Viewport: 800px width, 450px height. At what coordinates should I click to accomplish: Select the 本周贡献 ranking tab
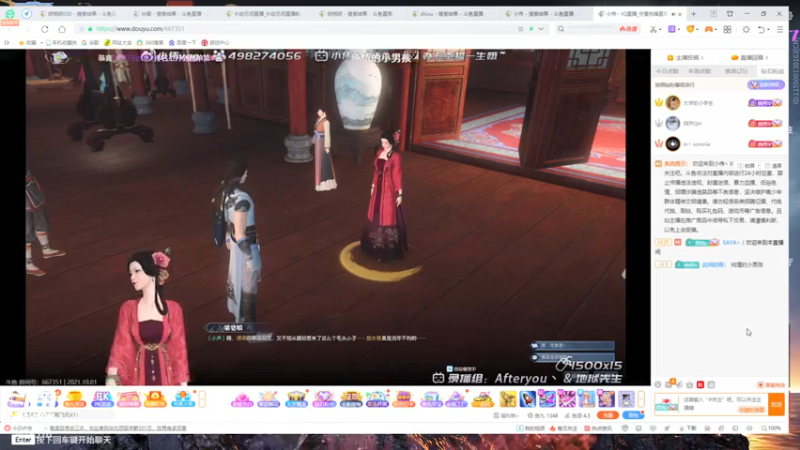pos(699,71)
